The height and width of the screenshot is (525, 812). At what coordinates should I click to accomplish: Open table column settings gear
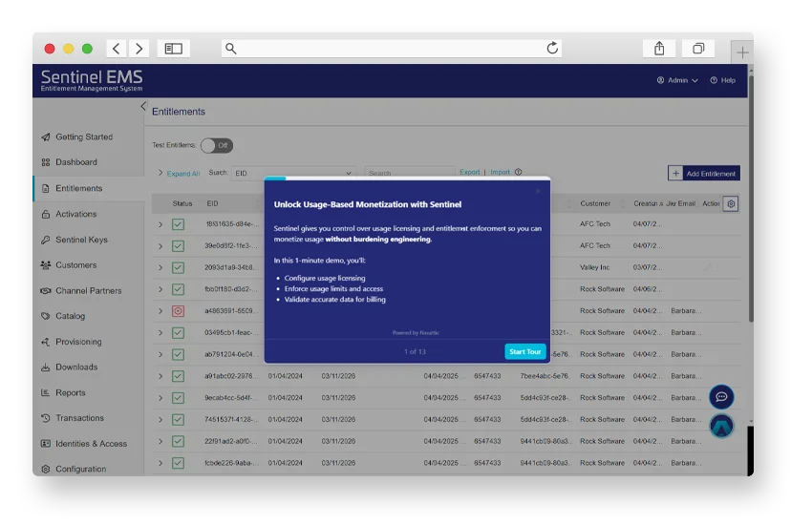731,203
